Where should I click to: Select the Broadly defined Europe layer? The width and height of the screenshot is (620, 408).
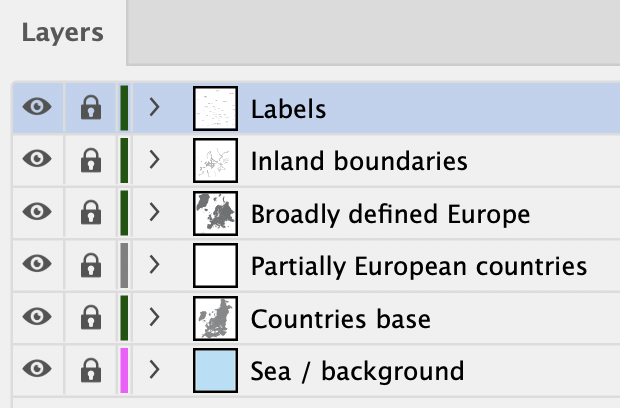390,214
